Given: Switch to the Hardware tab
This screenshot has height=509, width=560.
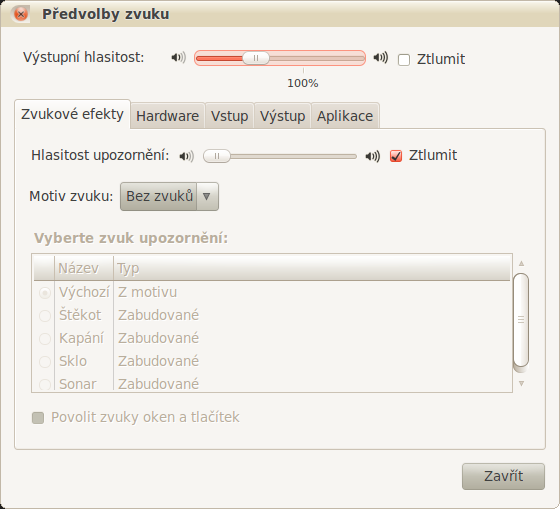Looking at the screenshot, I should [x=168, y=116].
